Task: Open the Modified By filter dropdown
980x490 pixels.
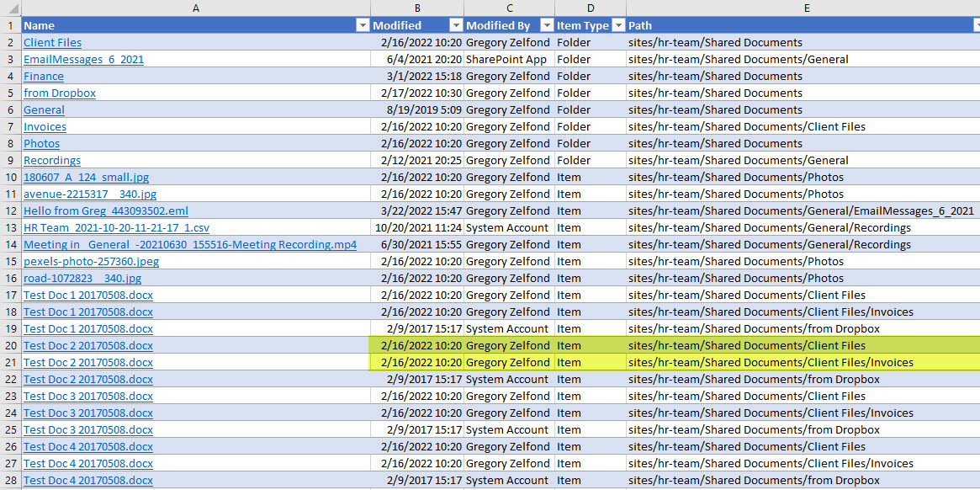Action: (546, 25)
